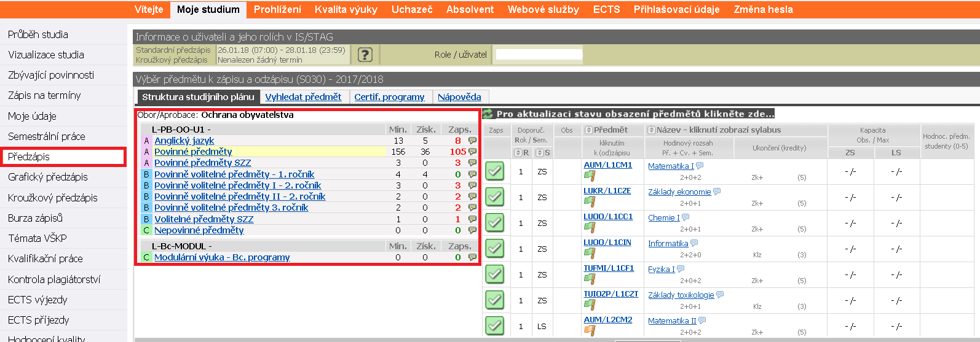This screenshot has width=980, height=342.
Task: Click the note icon in Anglický jazyk row
Action: pyautogui.click(x=472, y=141)
